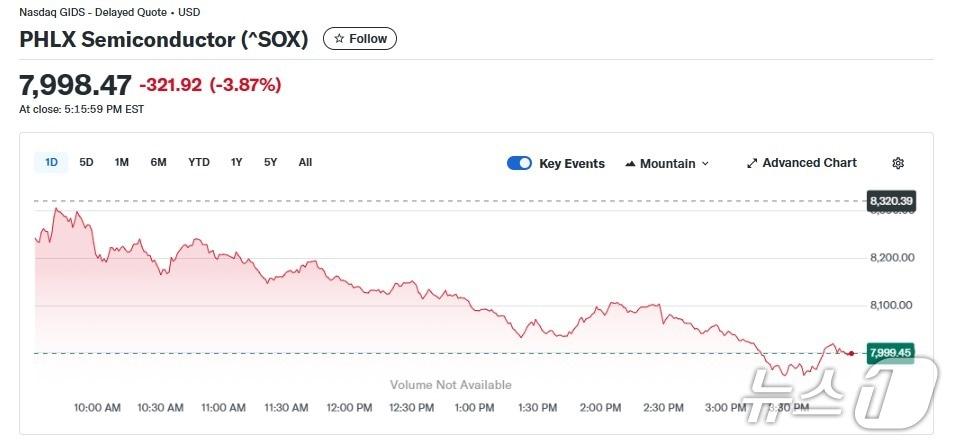The height and width of the screenshot is (444, 953).
Task: Show the All time range
Action: tap(305, 162)
